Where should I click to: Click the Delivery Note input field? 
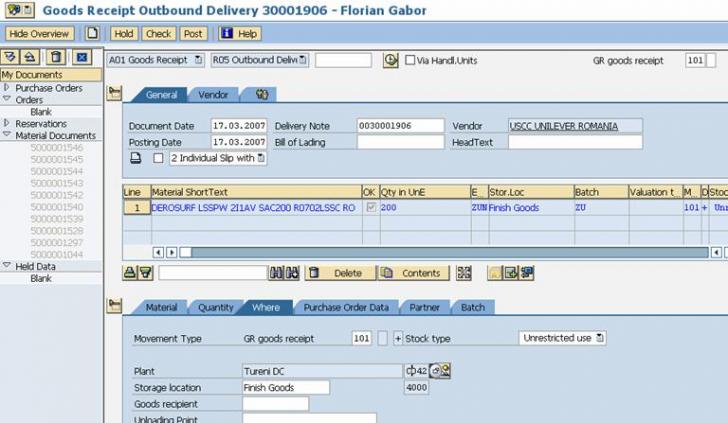[x=400, y=126]
